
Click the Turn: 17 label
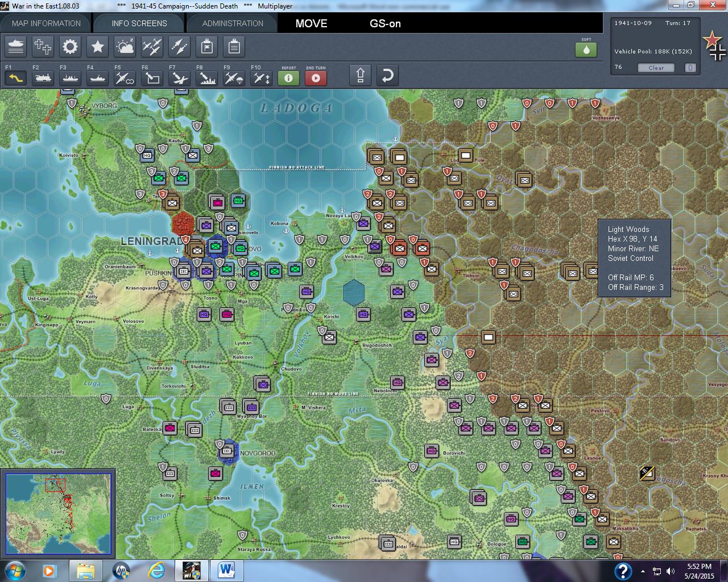coord(678,23)
